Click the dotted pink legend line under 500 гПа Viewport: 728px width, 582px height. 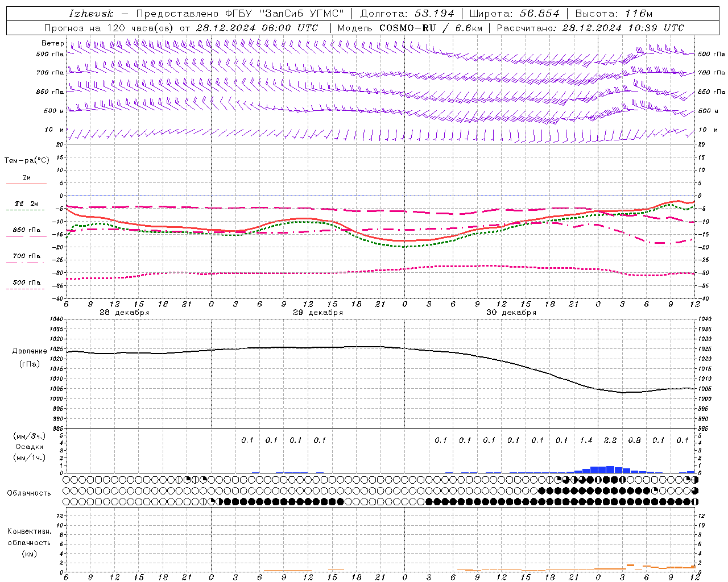[x=25, y=289]
